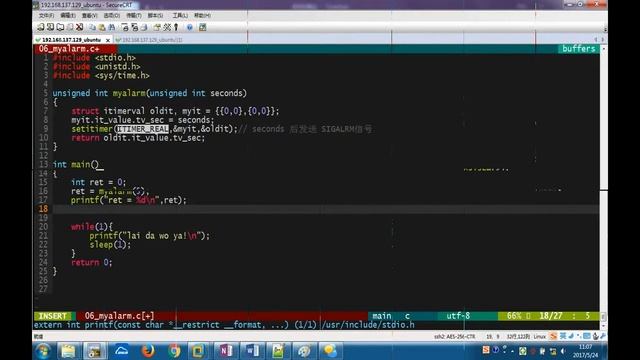Click the 'return 0;' line in main
640x360 pixels.
click(x=91, y=262)
